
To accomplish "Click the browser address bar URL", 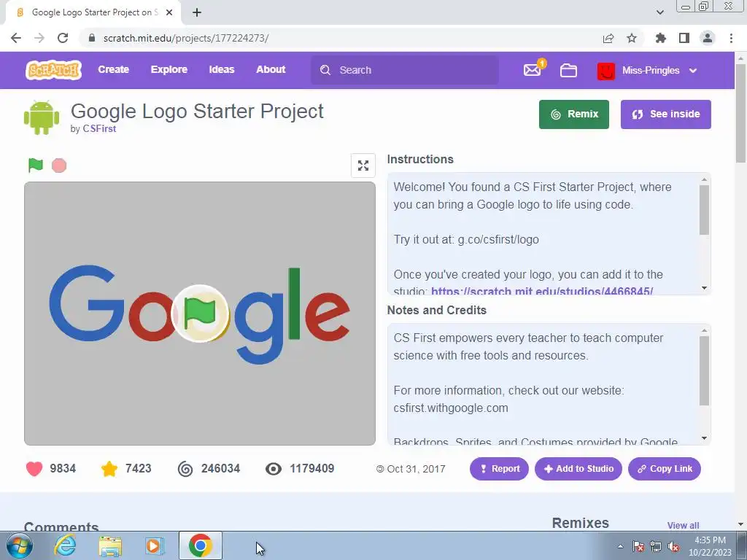I will tap(186, 38).
